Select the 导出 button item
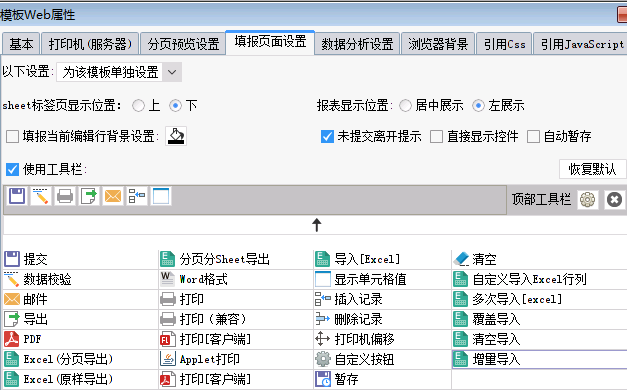Image resolution: width=627 pixels, height=390 pixels. (x=80, y=319)
